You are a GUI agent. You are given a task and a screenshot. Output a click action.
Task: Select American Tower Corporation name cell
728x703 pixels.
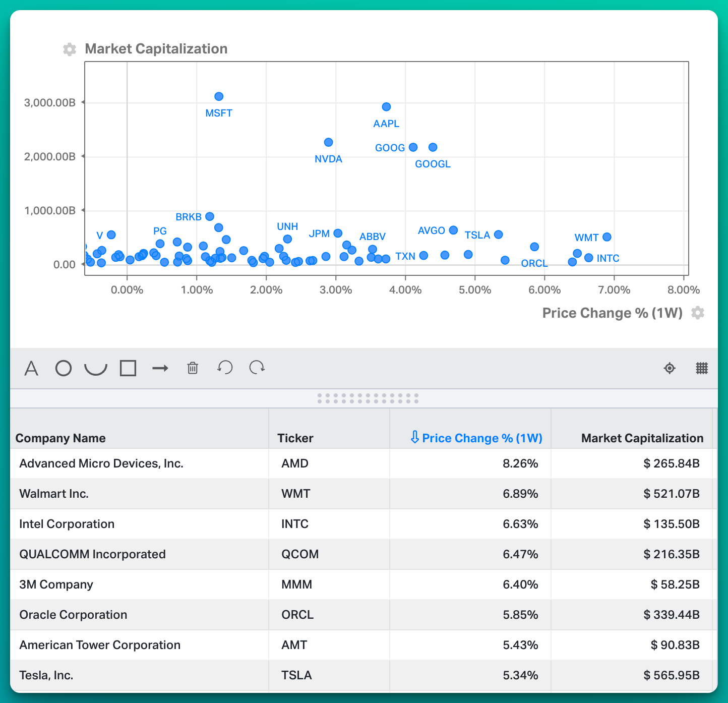tap(139, 645)
